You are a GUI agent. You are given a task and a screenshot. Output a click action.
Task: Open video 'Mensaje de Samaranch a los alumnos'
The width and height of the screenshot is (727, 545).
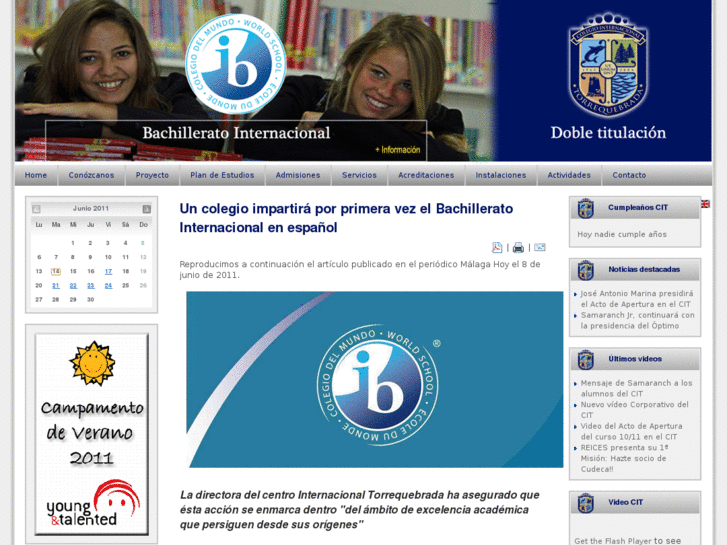click(636, 388)
